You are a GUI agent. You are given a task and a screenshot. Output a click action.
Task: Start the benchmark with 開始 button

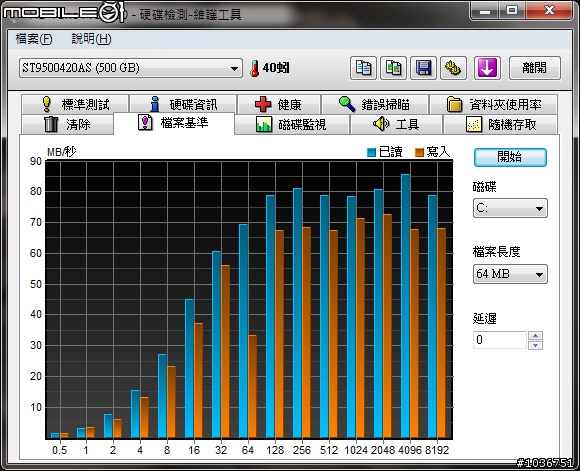(x=510, y=157)
